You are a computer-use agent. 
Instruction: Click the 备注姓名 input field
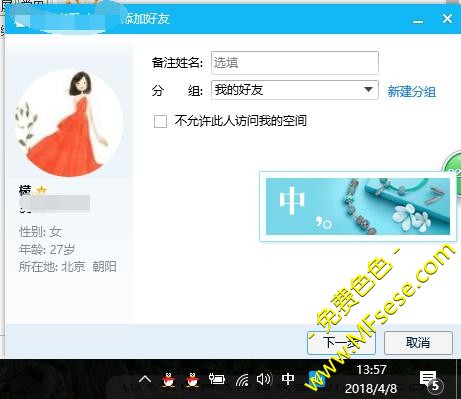coord(295,63)
